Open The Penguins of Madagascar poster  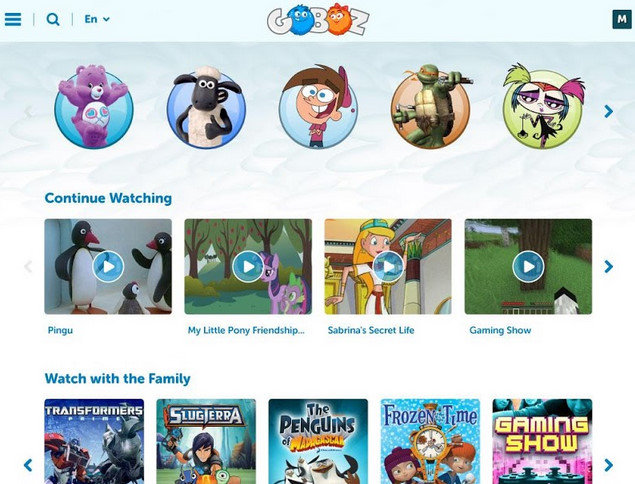(x=318, y=441)
